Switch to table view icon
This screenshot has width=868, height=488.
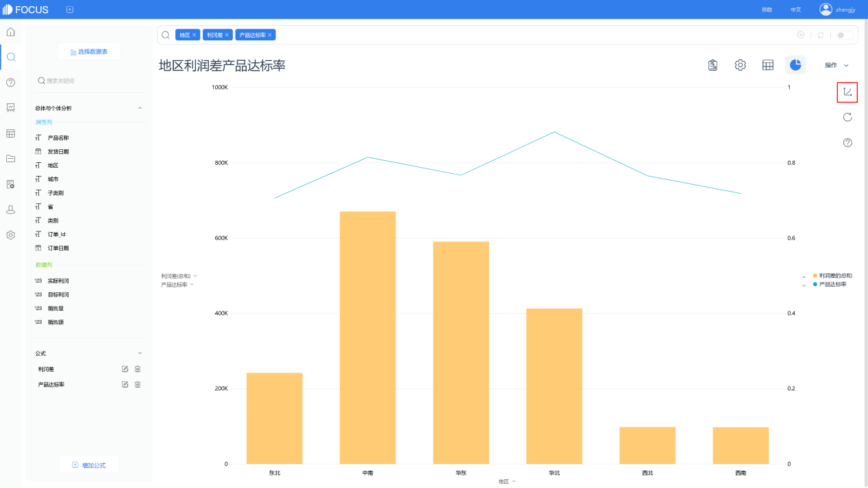click(x=768, y=65)
